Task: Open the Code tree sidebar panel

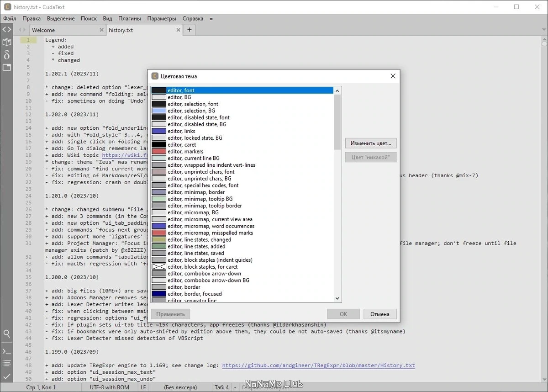Action: point(6,30)
